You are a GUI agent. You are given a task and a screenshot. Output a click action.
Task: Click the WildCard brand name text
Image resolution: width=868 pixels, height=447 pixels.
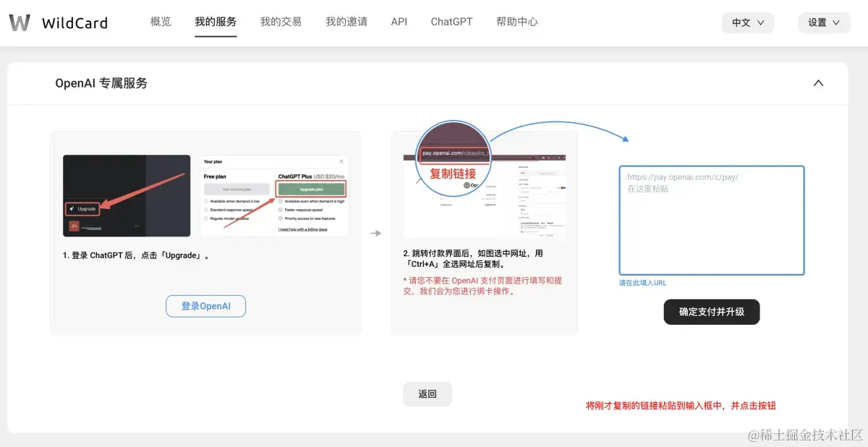pyautogui.click(x=75, y=23)
